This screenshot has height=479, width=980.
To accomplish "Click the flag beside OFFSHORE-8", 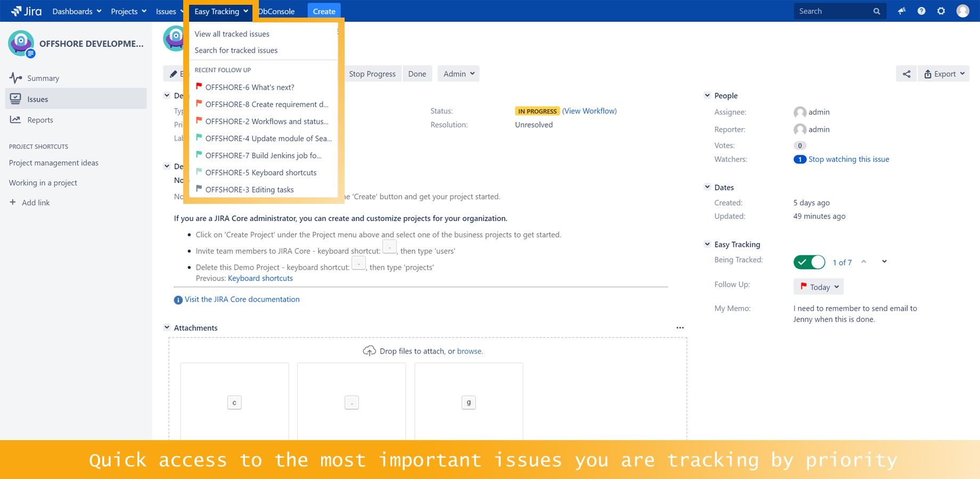I will [x=199, y=103].
